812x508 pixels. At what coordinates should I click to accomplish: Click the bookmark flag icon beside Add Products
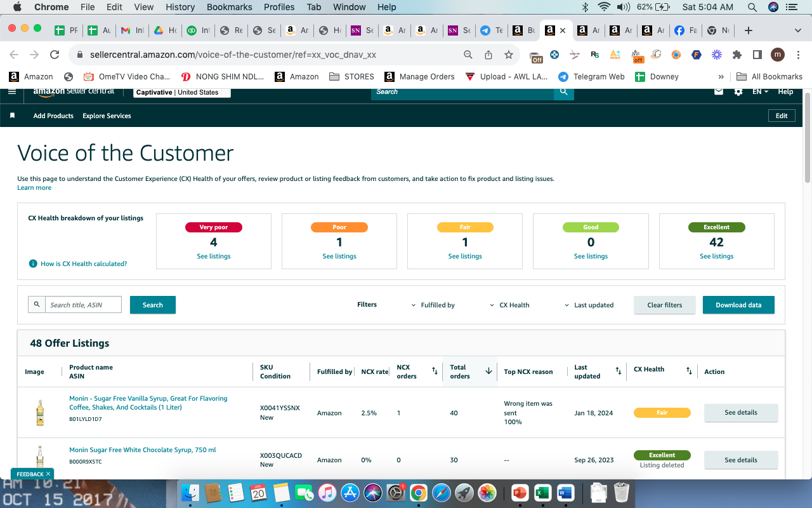(x=12, y=116)
